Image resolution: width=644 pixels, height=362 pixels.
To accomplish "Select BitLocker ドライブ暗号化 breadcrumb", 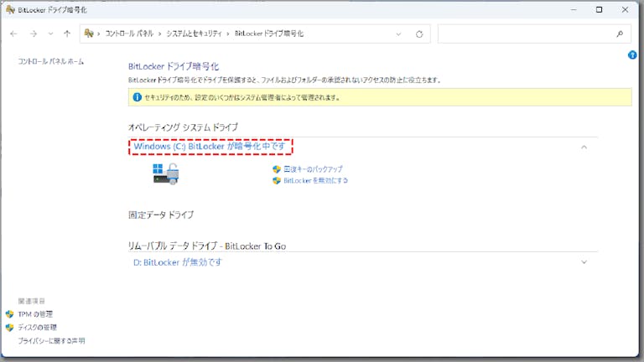I will click(x=269, y=34).
